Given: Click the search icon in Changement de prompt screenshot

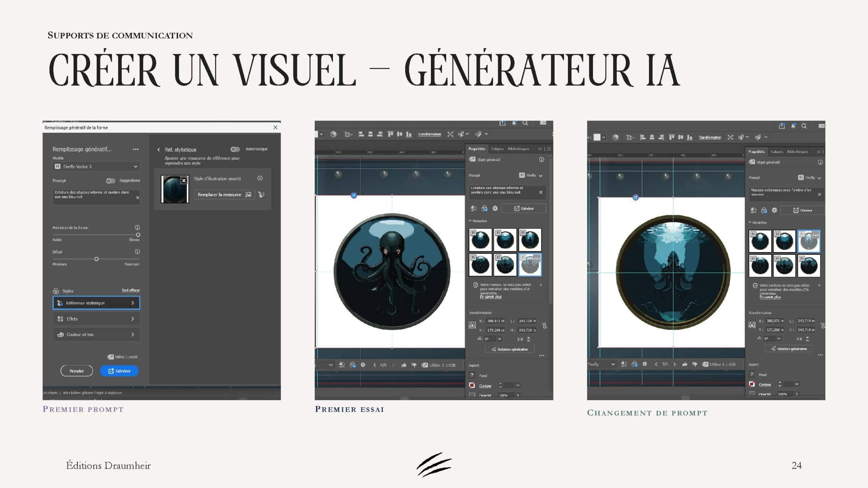Looking at the screenshot, I should (804, 126).
